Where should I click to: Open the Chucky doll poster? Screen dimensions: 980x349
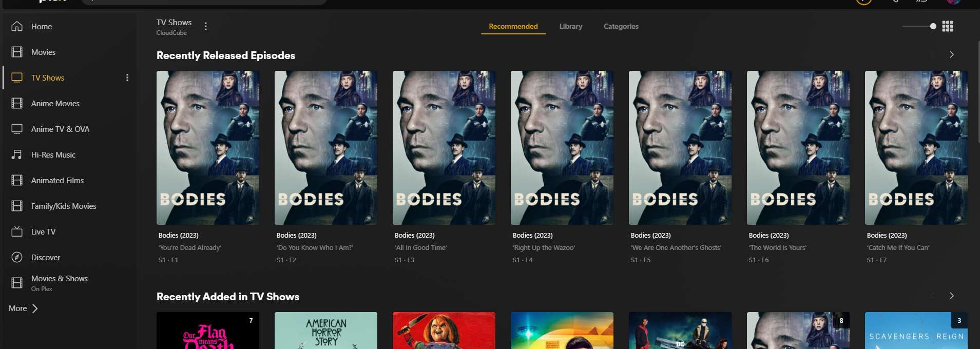444,331
